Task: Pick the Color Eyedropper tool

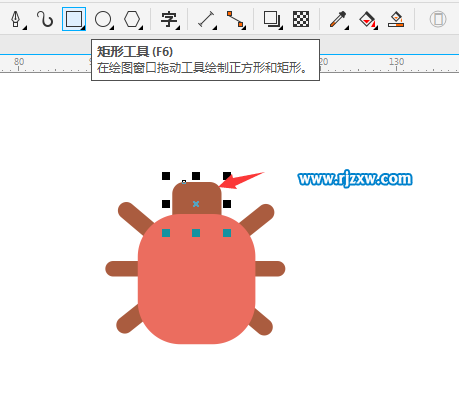Action: coord(338,19)
